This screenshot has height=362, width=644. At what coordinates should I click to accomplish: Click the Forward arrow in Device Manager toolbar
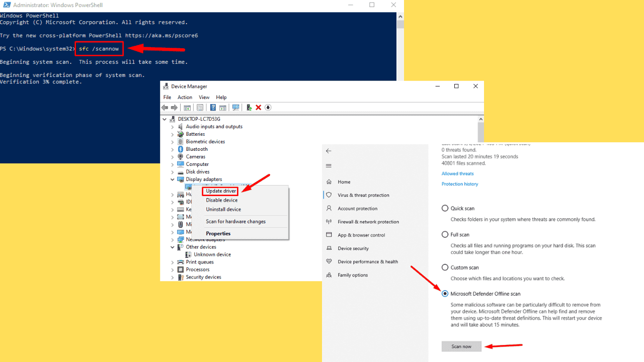pyautogui.click(x=174, y=108)
